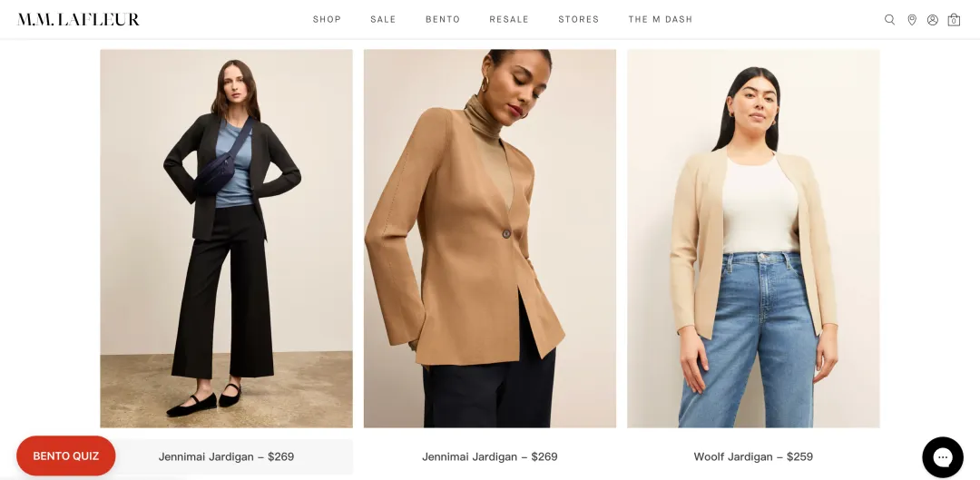Open the camel Jennimai Jardigan $269 link

pyautogui.click(x=489, y=457)
